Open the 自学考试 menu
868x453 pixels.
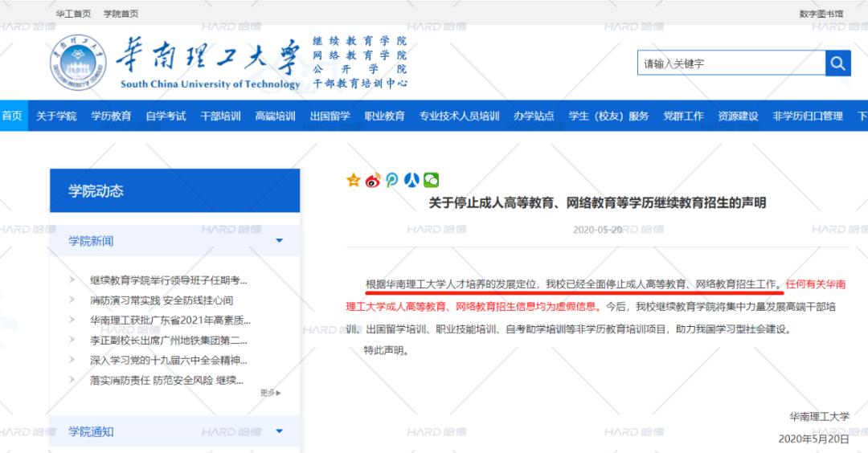tap(166, 116)
